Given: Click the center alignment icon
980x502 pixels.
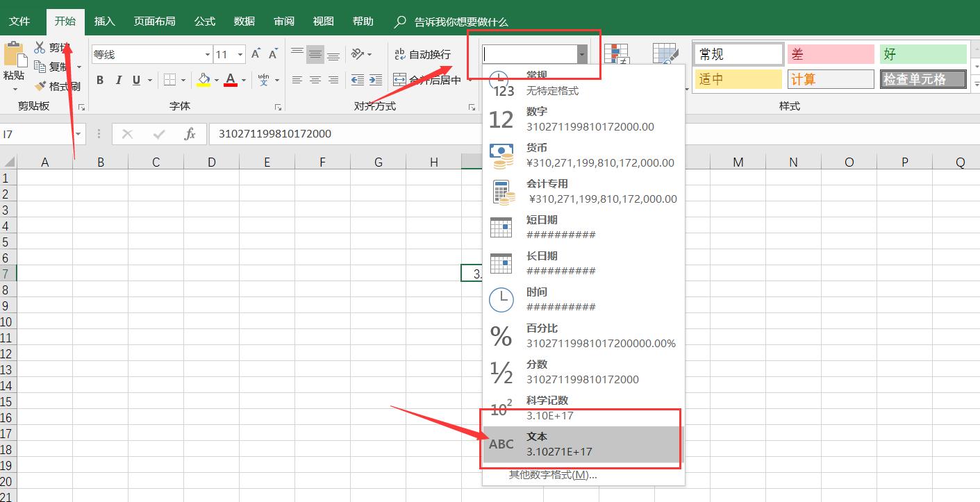Looking at the screenshot, I should tap(316, 79).
